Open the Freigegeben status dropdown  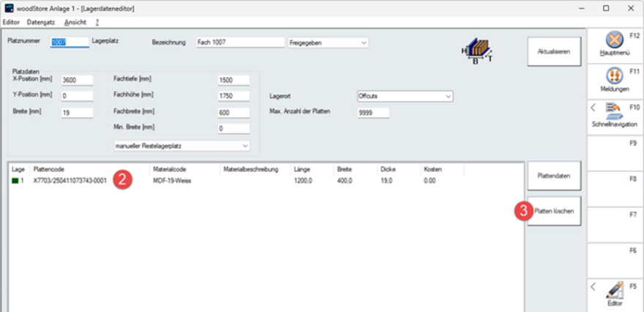[328, 42]
